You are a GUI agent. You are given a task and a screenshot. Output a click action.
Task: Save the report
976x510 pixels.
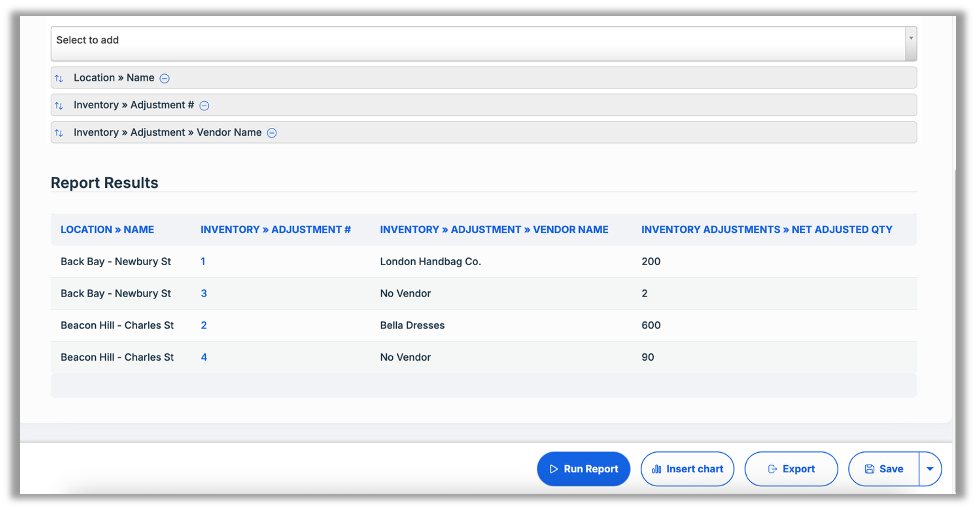(x=883, y=469)
